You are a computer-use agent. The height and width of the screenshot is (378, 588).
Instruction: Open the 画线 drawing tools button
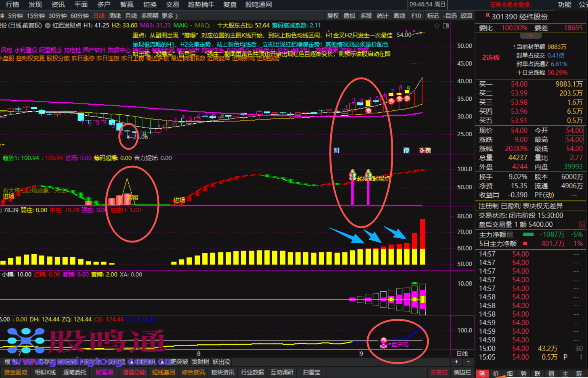point(399,16)
